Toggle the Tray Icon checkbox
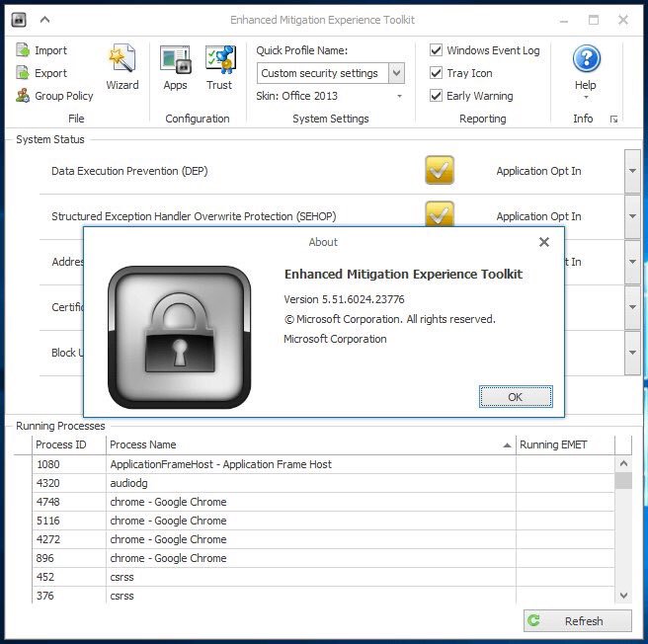The height and width of the screenshot is (644, 648). pos(437,73)
